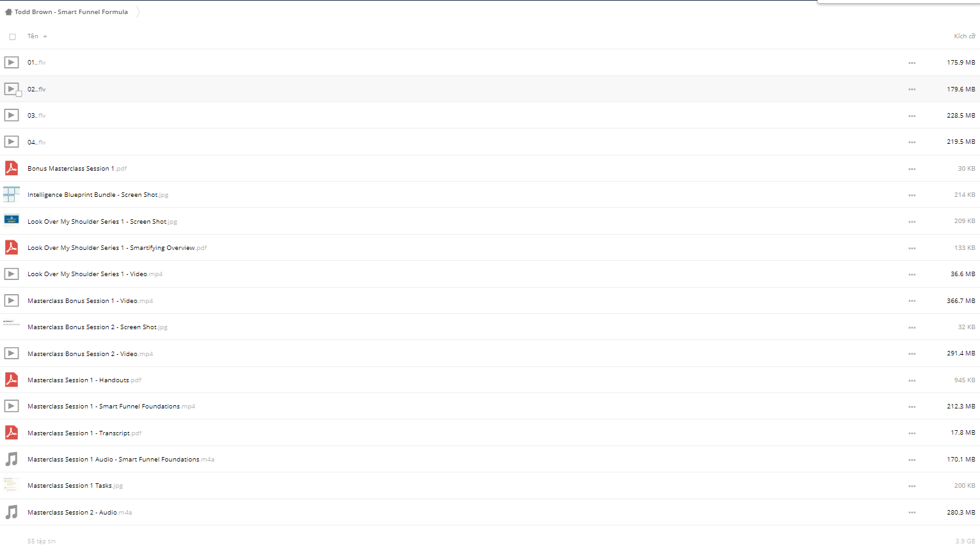
Task: Open the Intelligence Blueprint Bundle screenshot thumbnail
Action: 12,194
